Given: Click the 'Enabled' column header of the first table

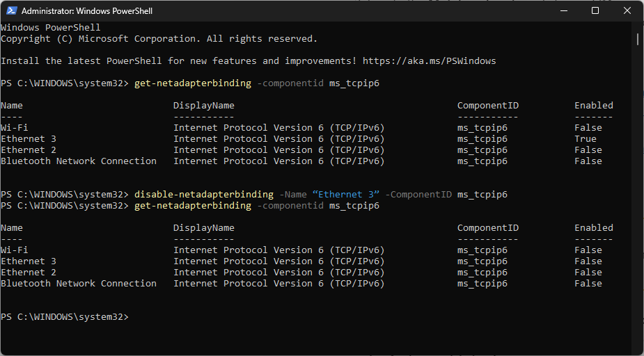Looking at the screenshot, I should point(593,106).
